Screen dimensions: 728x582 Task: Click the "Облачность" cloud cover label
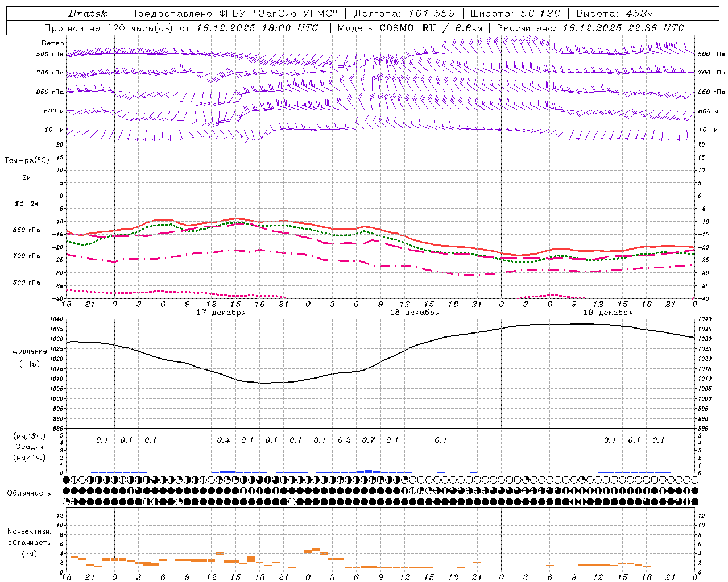[29, 493]
